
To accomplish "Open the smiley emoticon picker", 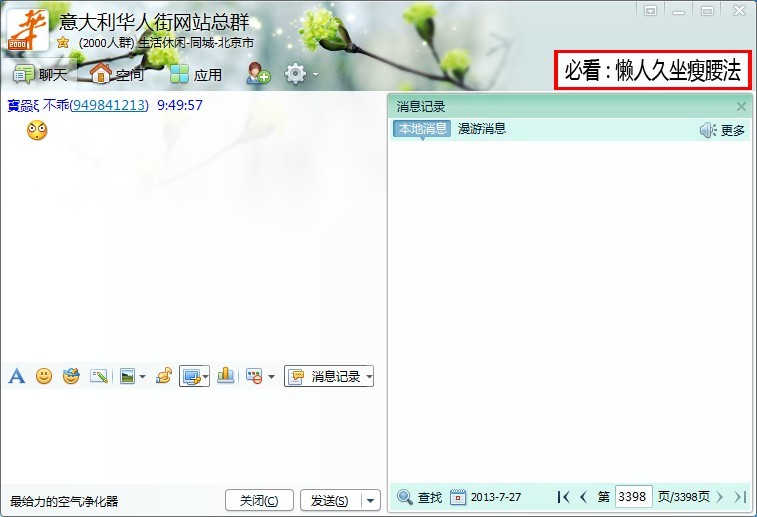I will (44, 376).
